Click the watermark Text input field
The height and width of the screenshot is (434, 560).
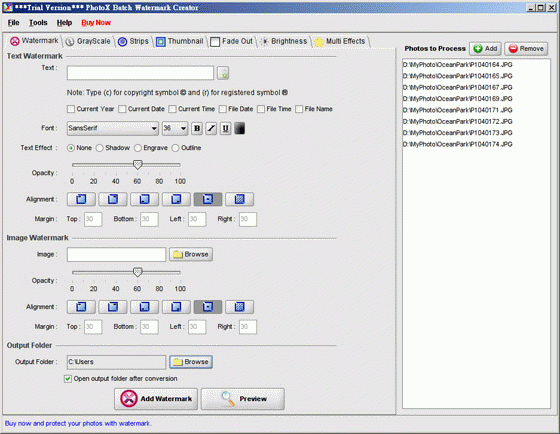coord(140,73)
